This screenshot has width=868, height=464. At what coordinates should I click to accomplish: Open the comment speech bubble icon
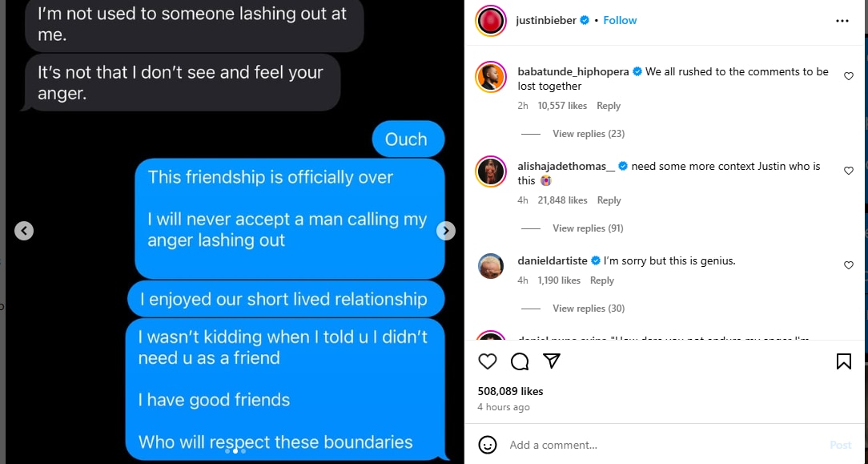[x=519, y=361]
